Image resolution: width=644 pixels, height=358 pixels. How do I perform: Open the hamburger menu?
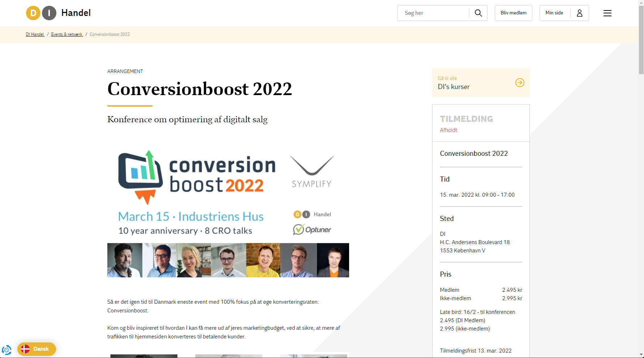coord(607,13)
